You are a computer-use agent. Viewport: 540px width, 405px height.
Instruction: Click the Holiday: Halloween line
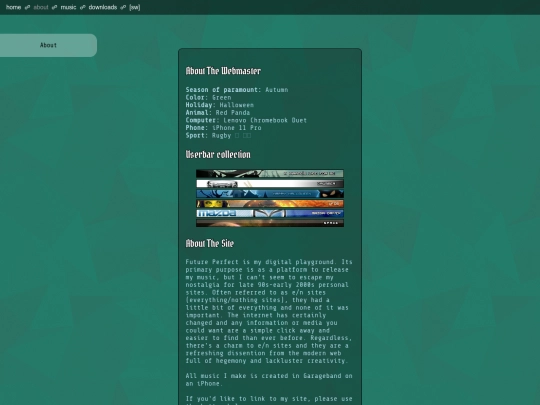pyautogui.click(x=220, y=105)
